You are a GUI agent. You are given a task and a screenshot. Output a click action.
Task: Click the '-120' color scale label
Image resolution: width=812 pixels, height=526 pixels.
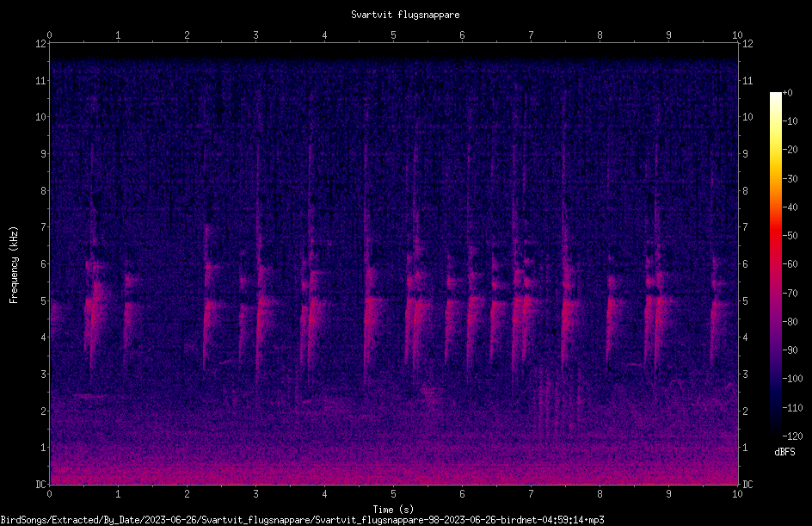(793, 436)
